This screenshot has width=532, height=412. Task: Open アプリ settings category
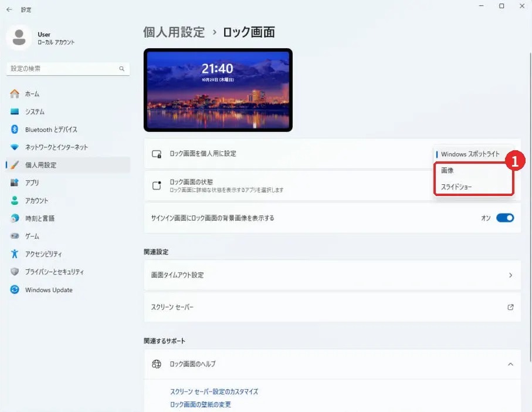click(68, 183)
